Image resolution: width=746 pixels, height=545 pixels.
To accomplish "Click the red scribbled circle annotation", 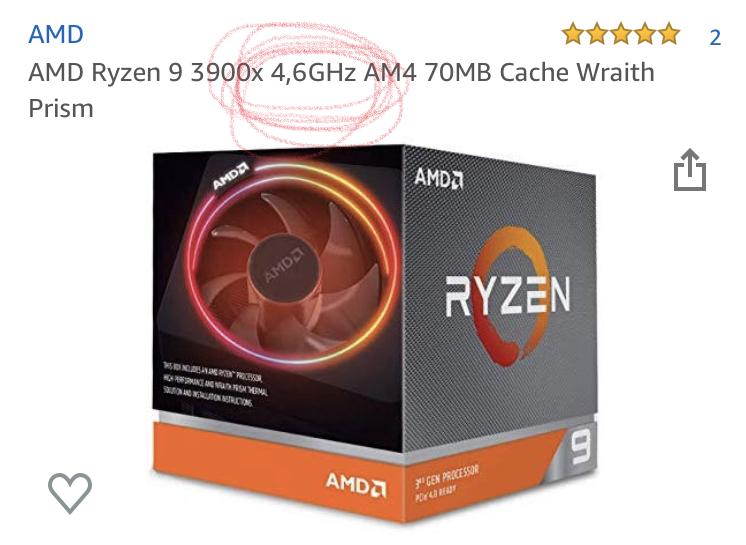I will coord(307,88).
